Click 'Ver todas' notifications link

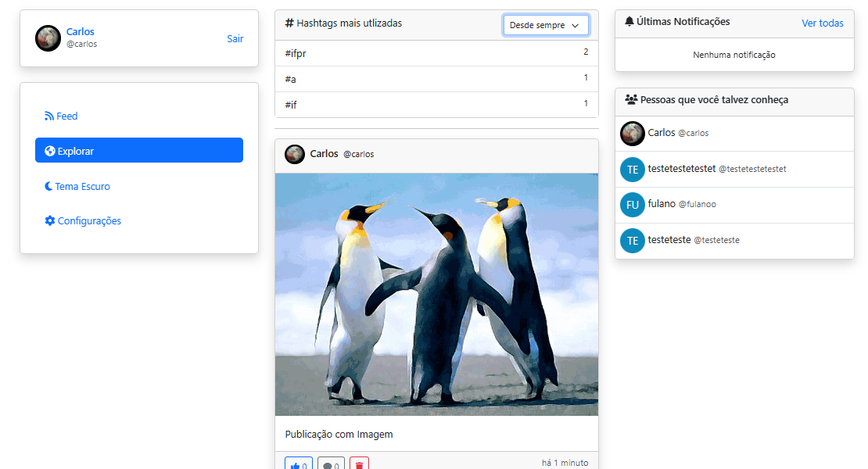pos(822,23)
